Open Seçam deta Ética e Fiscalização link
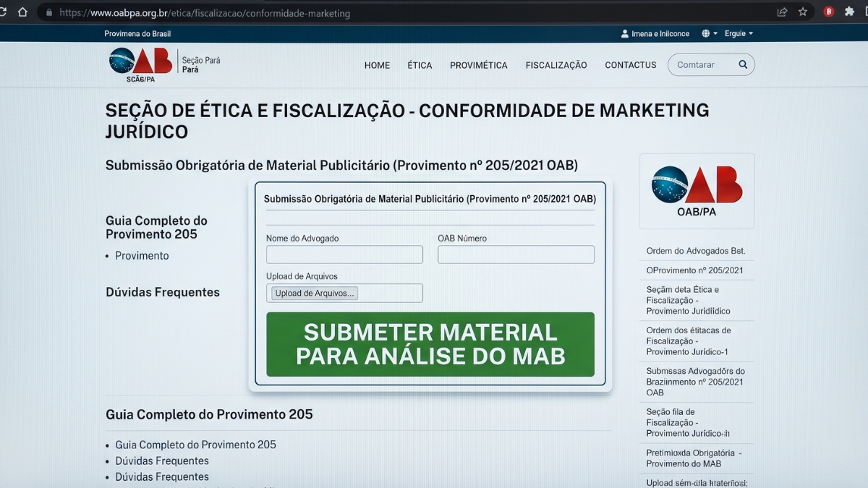This screenshot has height=488, width=868. 689,300
